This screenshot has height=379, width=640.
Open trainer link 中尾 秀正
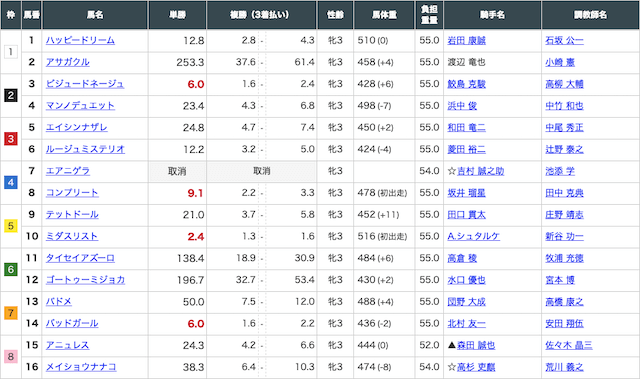pos(564,127)
